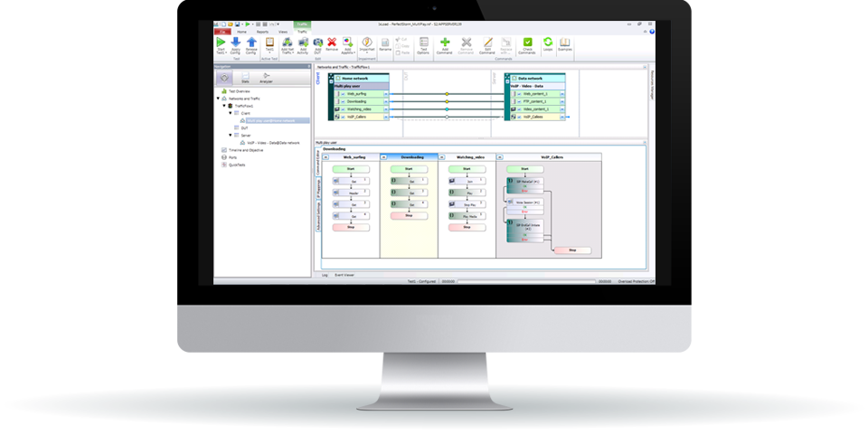The image size is (868, 434).
Task: Uncheck the VoIP_Callers activity checkbox
Action: [x=343, y=117]
